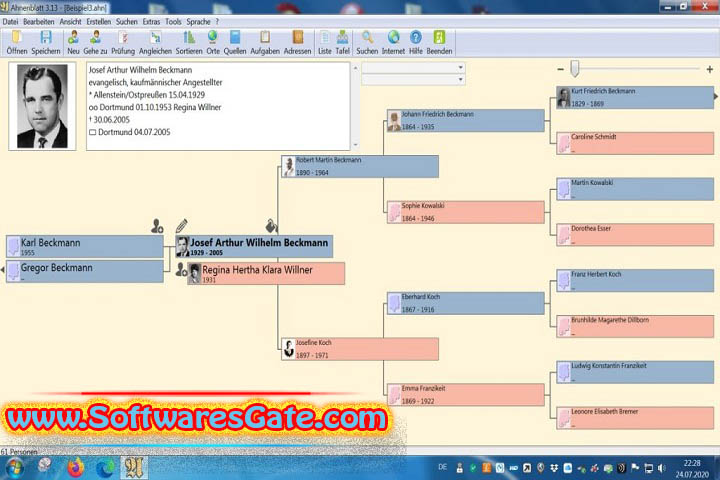Click the Sortieren toolbar icon
The width and height of the screenshot is (720, 480).
click(x=189, y=43)
